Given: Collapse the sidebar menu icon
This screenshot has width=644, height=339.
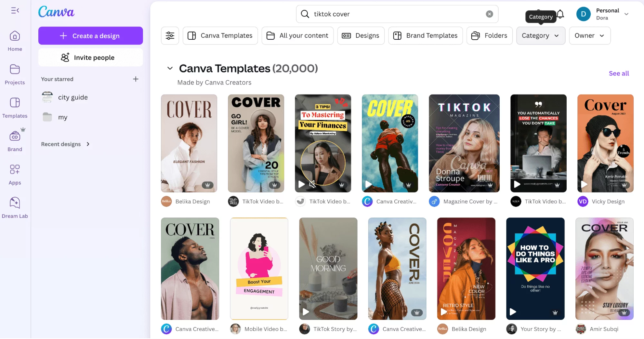Looking at the screenshot, I should point(15,11).
